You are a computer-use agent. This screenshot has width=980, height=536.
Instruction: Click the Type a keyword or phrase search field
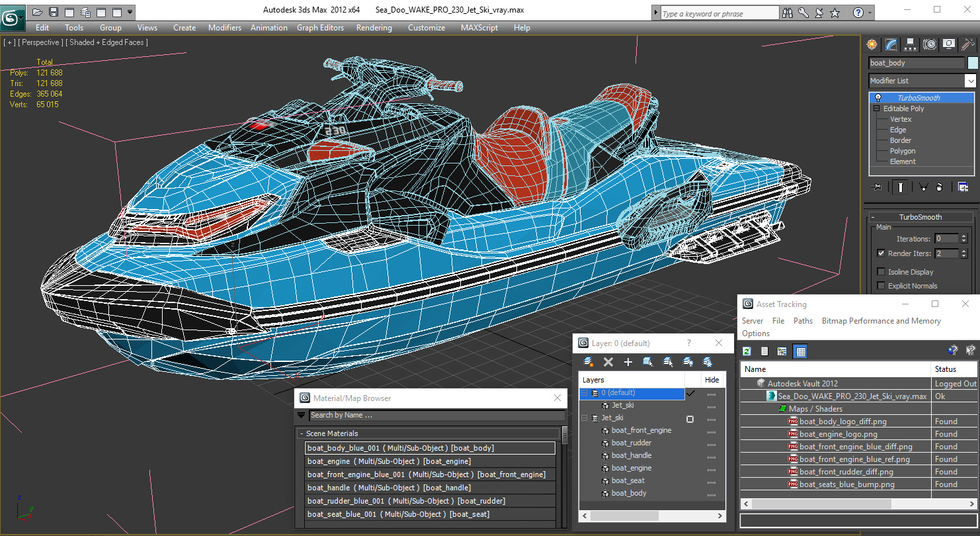coord(719,13)
